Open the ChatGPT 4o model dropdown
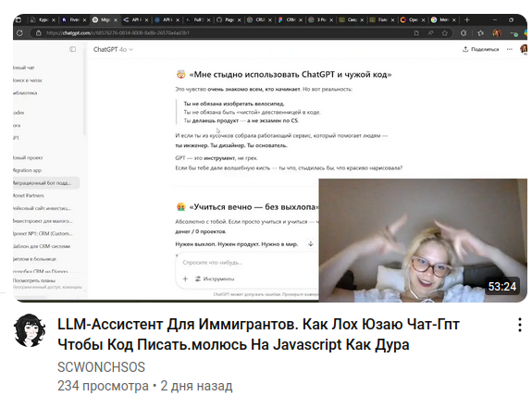This screenshot has height=396, width=532. 113,50
